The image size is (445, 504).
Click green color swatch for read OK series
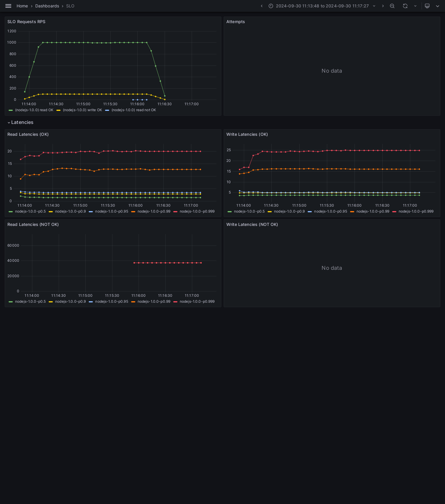11,110
